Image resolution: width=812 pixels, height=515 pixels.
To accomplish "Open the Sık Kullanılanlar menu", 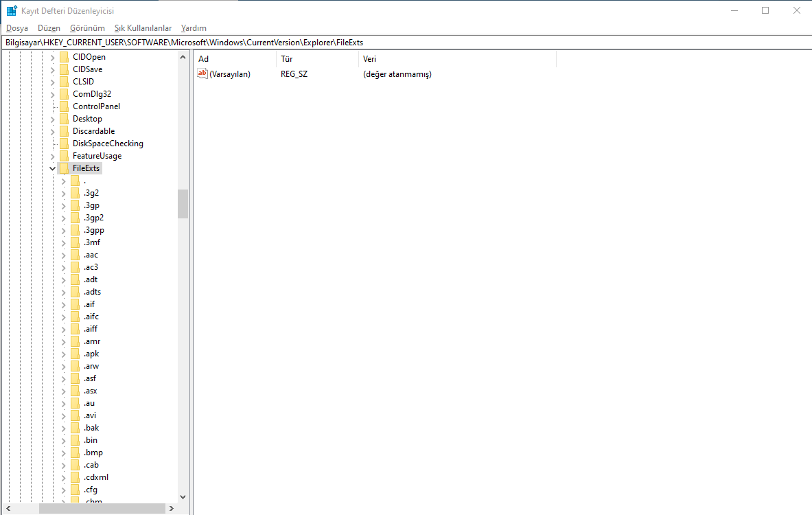I will (x=143, y=28).
